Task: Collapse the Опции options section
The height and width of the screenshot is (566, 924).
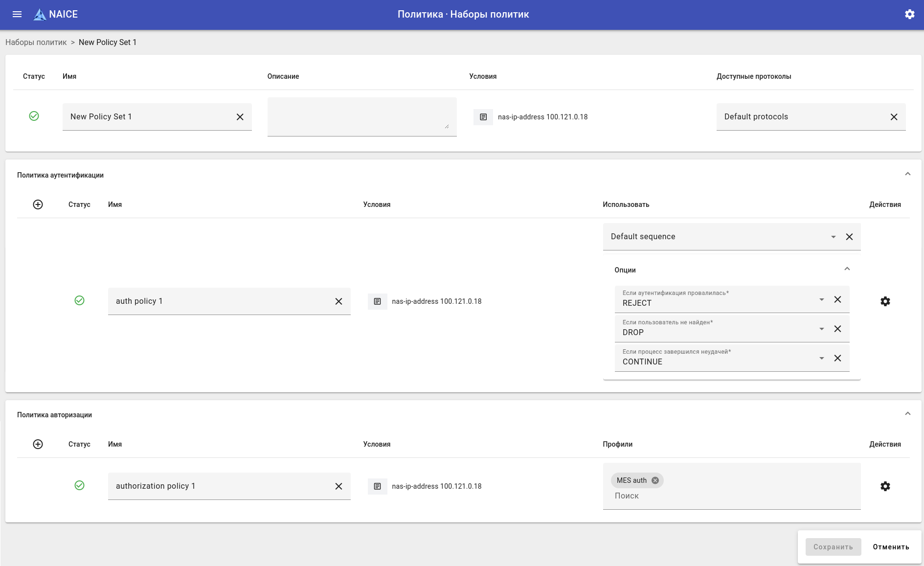Action: pyautogui.click(x=847, y=269)
